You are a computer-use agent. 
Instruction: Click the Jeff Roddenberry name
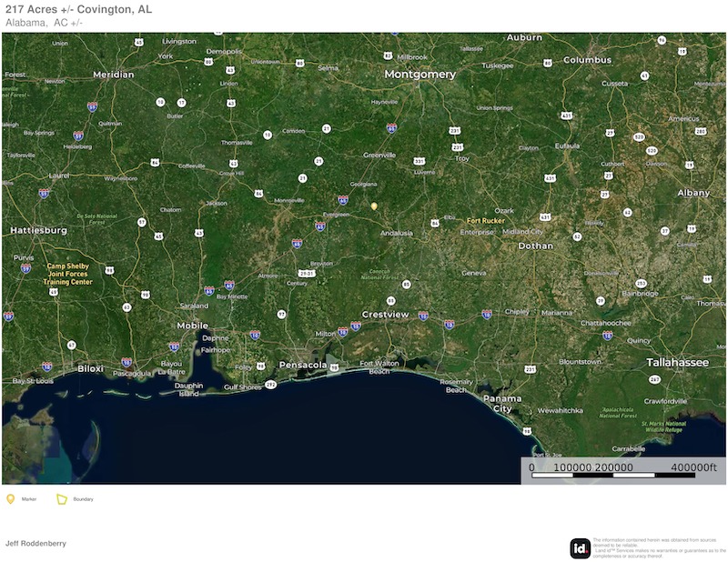tap(35, 543)
